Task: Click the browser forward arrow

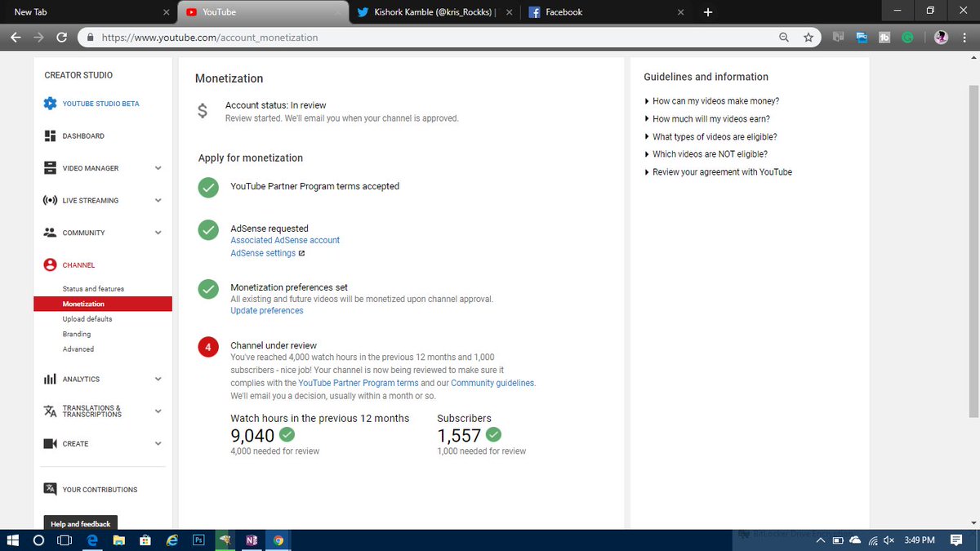Action: pos(38,38)
